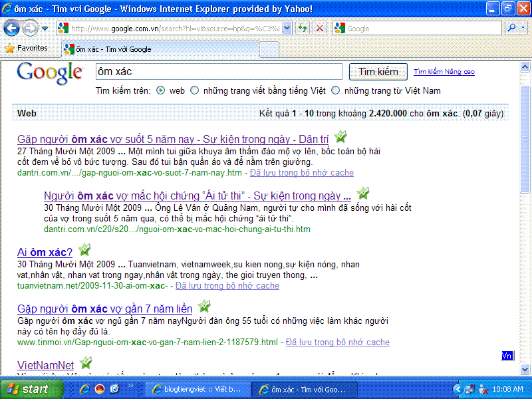
Task: Click the third Quick Launch icon
Action: coord(114,389)
